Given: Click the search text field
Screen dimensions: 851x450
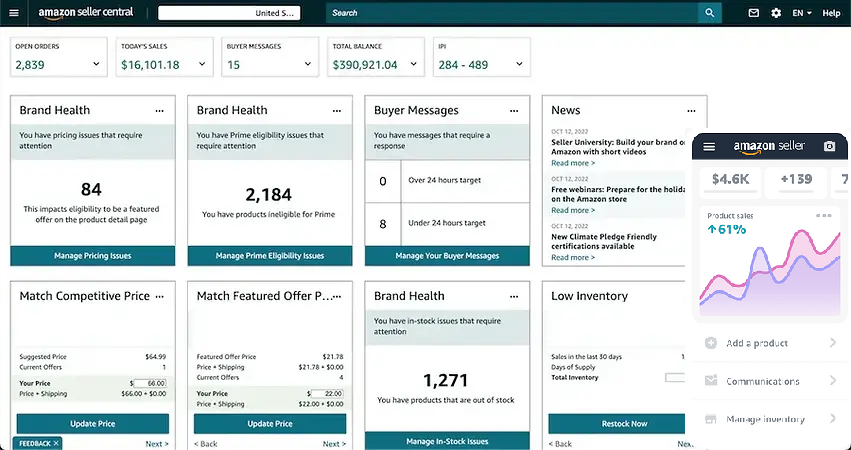Looking at the screenshot, I should click(510, 13).
